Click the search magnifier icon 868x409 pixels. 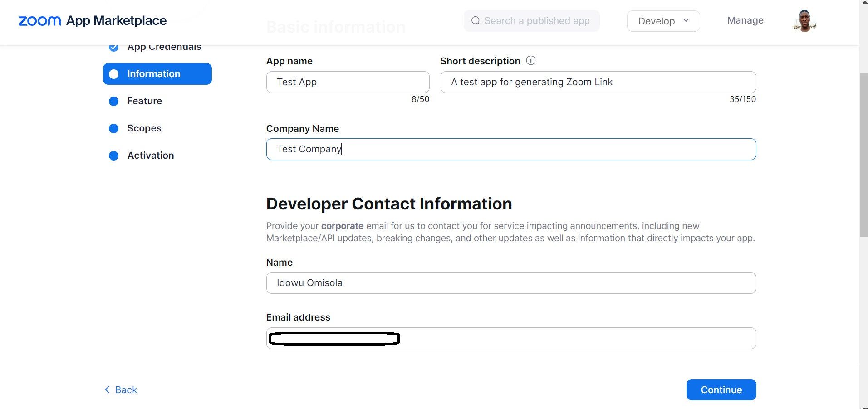[x=475, y=21]
